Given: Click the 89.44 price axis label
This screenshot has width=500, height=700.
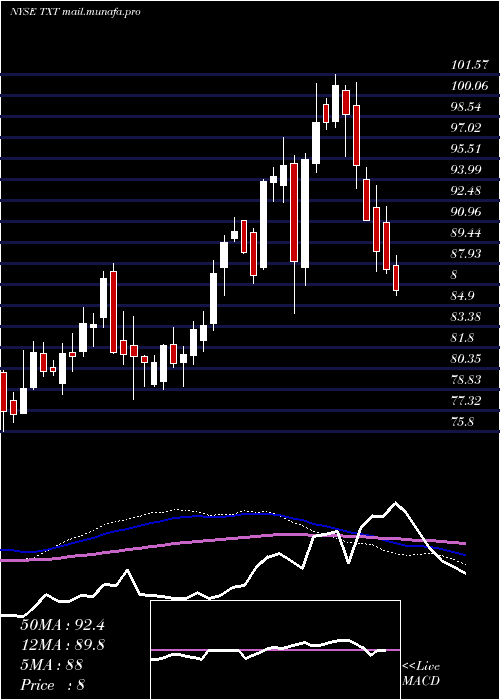Looking at the screenshot, I should (466, 233).
